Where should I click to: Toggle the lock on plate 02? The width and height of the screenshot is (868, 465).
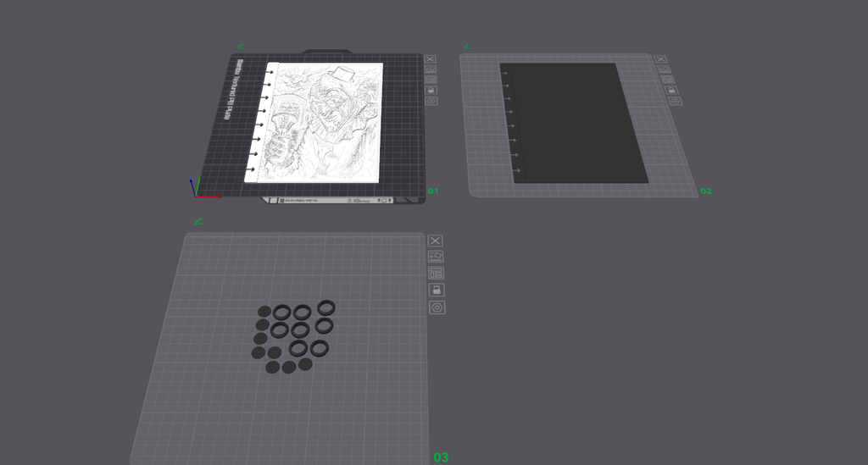(x=671, y=90)
